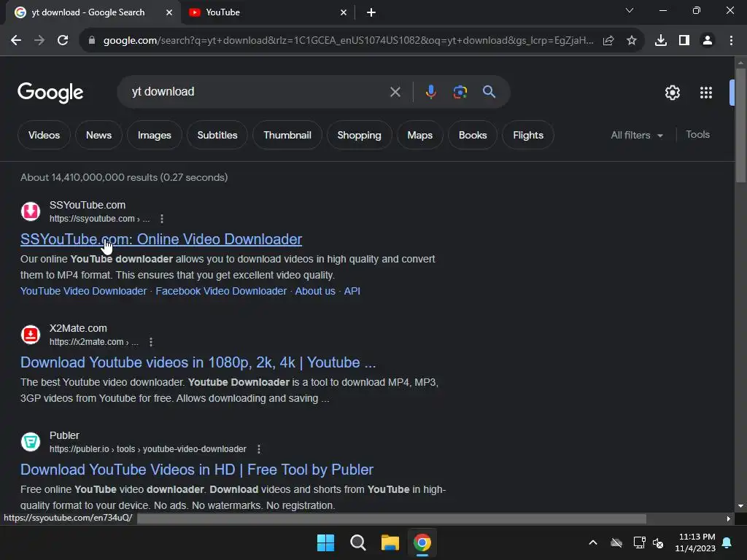Click the SSYouTube site favicon
Image resolution: width=747 pixels, height=560 pixels.
tap(31, 211)
